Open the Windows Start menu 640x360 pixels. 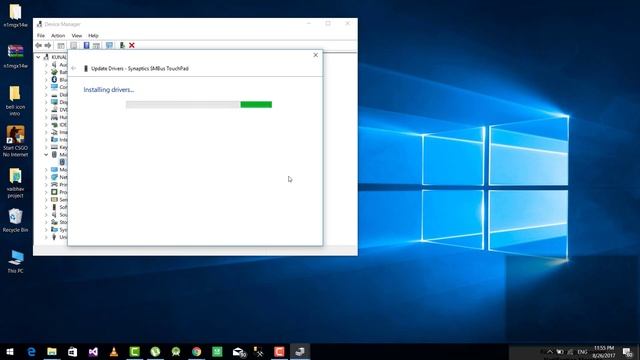click(x=10, y=351)
